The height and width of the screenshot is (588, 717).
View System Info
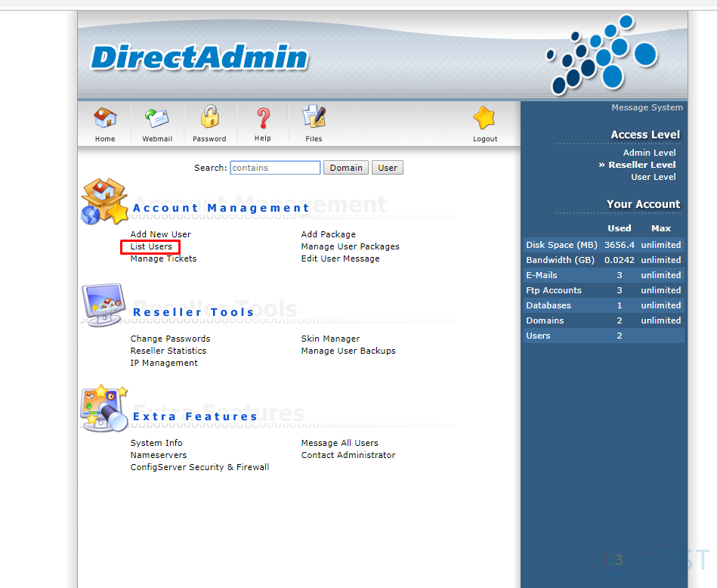pyautogui.click(x=156, y=443)
